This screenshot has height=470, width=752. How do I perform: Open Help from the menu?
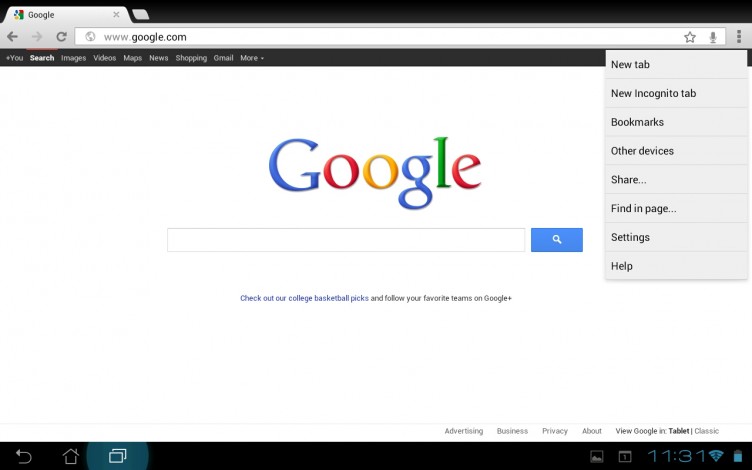tap(676, 266)
